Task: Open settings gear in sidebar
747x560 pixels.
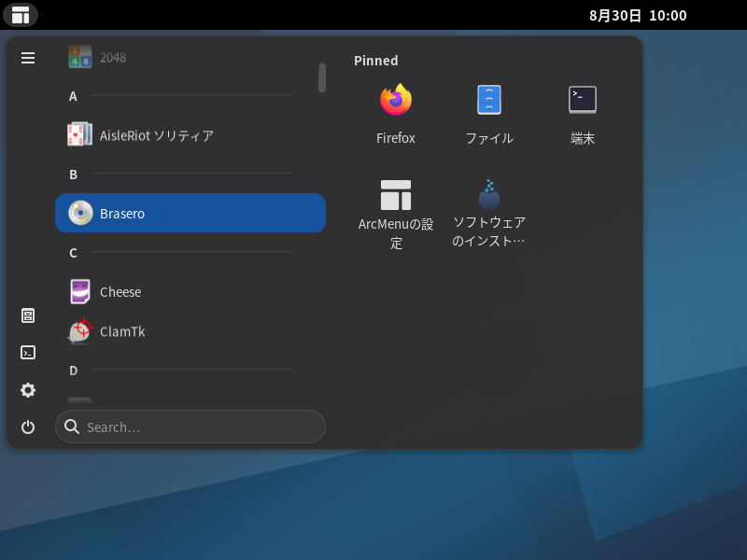Action: click(x=28, y=390)
